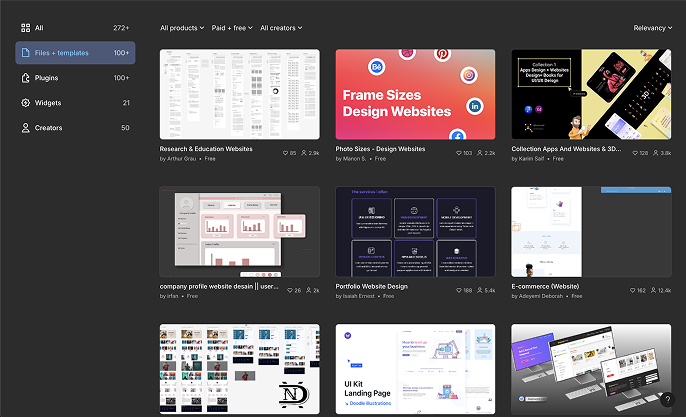
Task: Click the Widgets gear icon in sidebar
Action: point(26,103)
